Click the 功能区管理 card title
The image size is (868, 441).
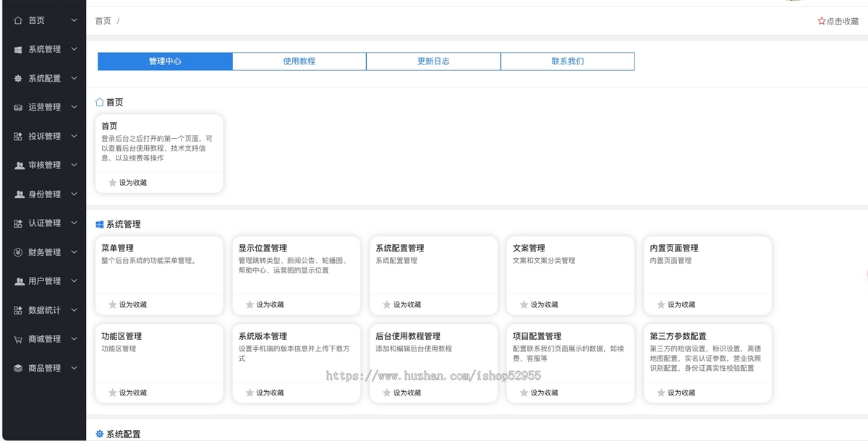coord(122,336)
